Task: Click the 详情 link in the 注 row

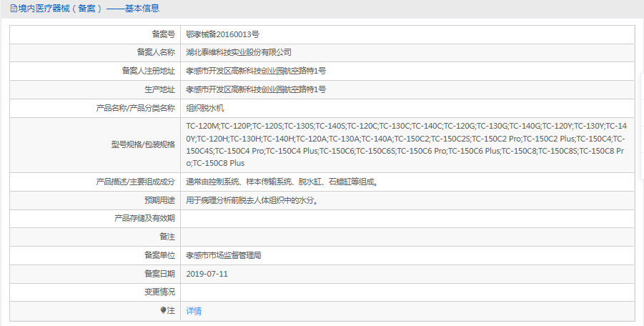Action: pyautogui.click(x=194, y=311)
